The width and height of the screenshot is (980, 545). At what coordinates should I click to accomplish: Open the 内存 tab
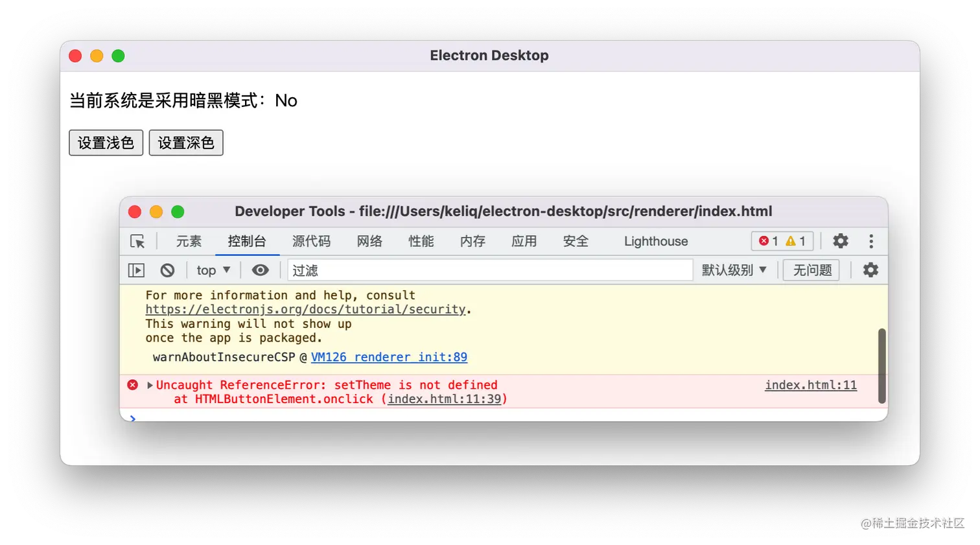pos(472,241)
